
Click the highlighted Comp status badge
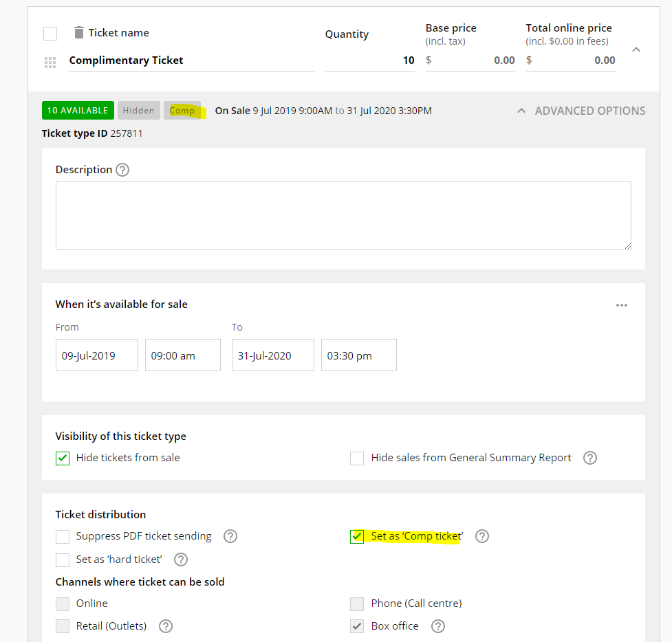182,110
